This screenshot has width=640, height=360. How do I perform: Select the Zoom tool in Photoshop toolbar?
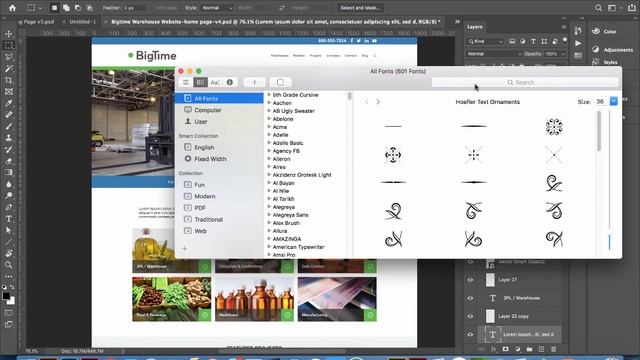[x=9, y=265]
